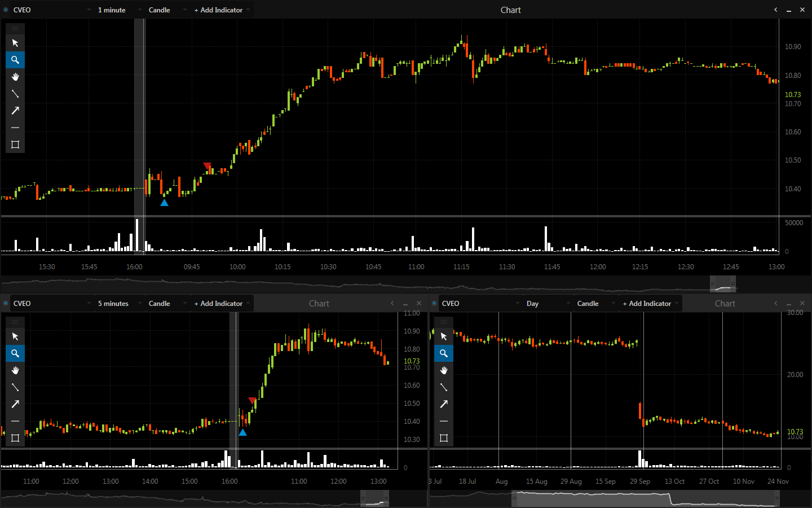Screen dimensions: 812x508
Task: Select the pointer tool in the 5 minutes chart
Action: point(15,336)
